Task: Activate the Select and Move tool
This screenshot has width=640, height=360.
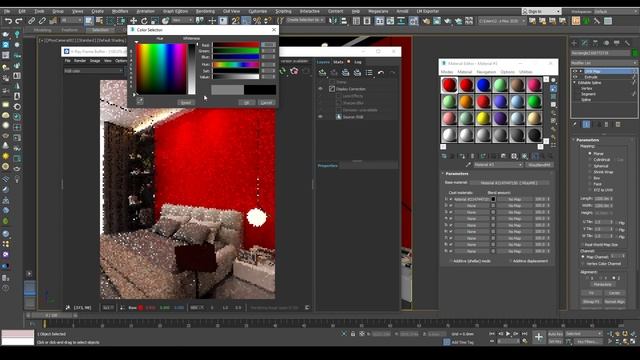Action: (133, 20)
